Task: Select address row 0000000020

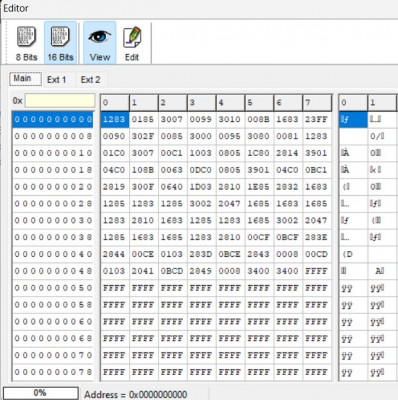Action: pyautogui.click(x=53, y=187)
